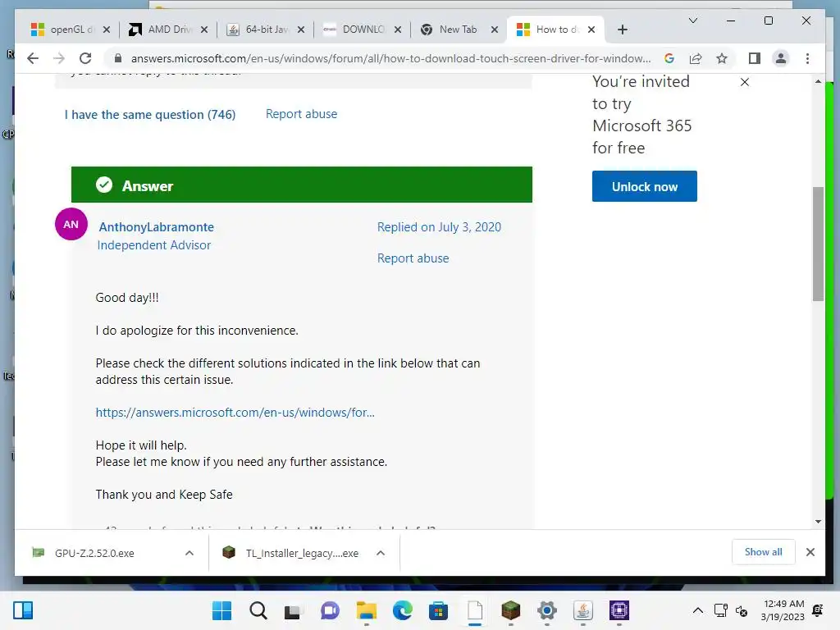Screen dimensions: 840x630
Task: Launch Microsoft Edge from taskbar
Action: [402, 610]
